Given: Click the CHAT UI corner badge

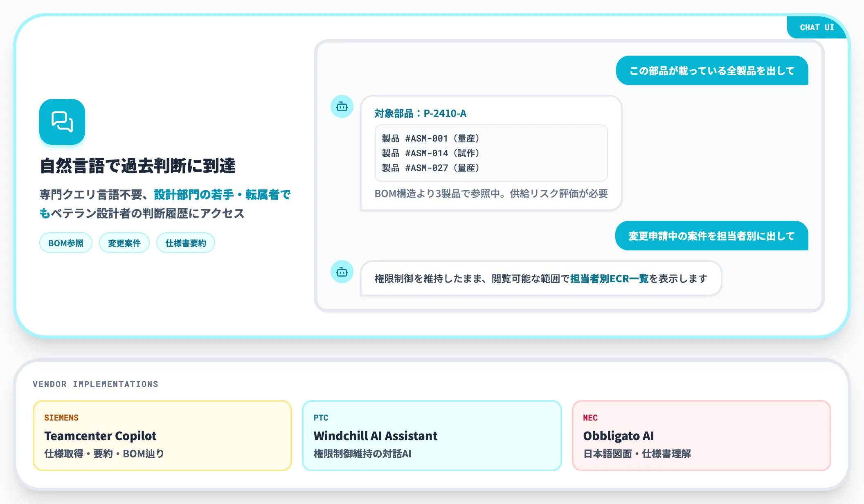Looking at the screenshot, I should (817, 27).
